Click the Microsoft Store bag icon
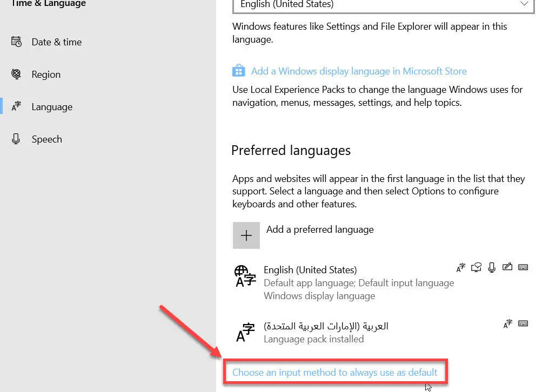 238,70
